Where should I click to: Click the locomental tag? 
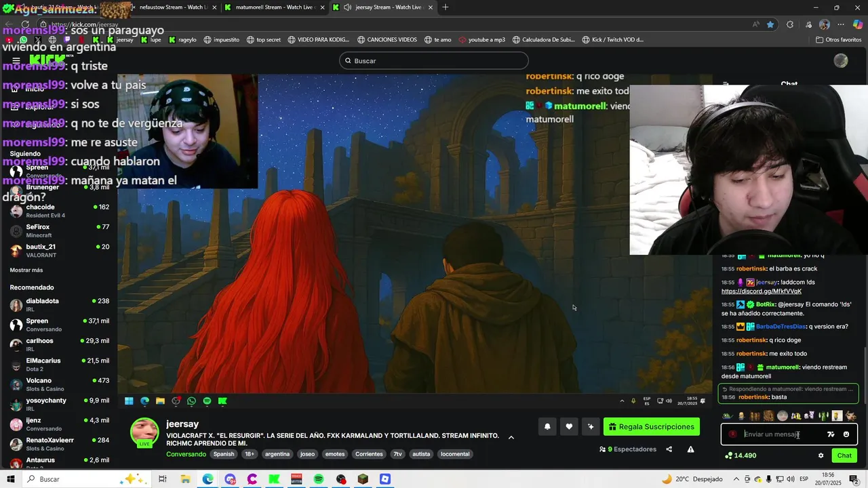(x=455, y=454)
